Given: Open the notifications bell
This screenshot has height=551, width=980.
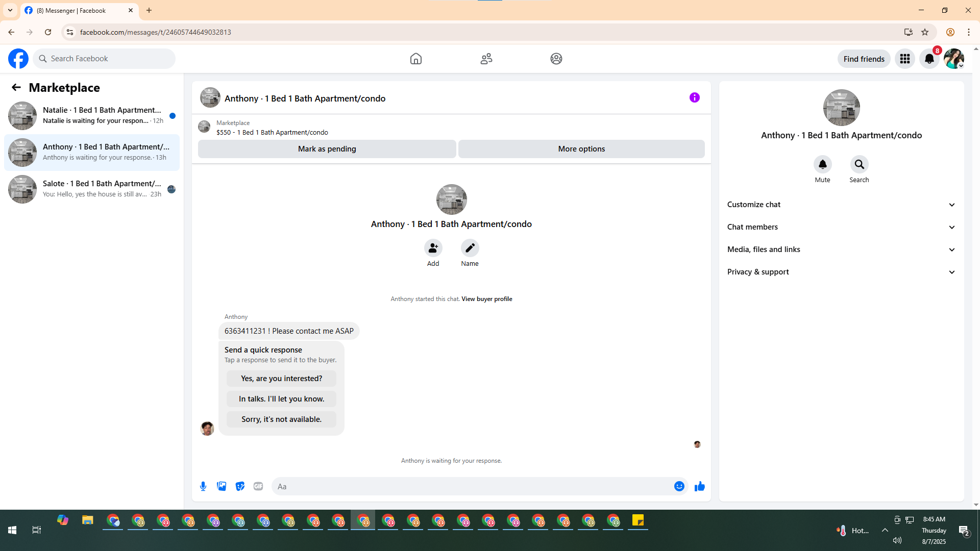Looking at the screenshot, I should [x=929, y=59].
